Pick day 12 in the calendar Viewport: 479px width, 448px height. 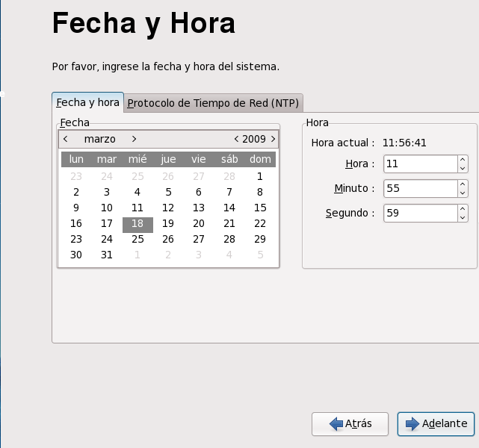coord(168,208)
